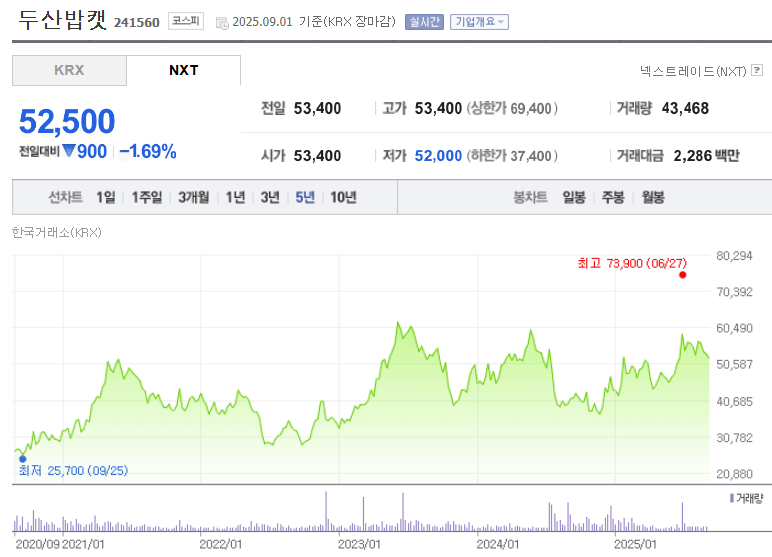This screenshot has width=772, height=557.
Task: Click the 선차트 label
Action: (65, 197)
